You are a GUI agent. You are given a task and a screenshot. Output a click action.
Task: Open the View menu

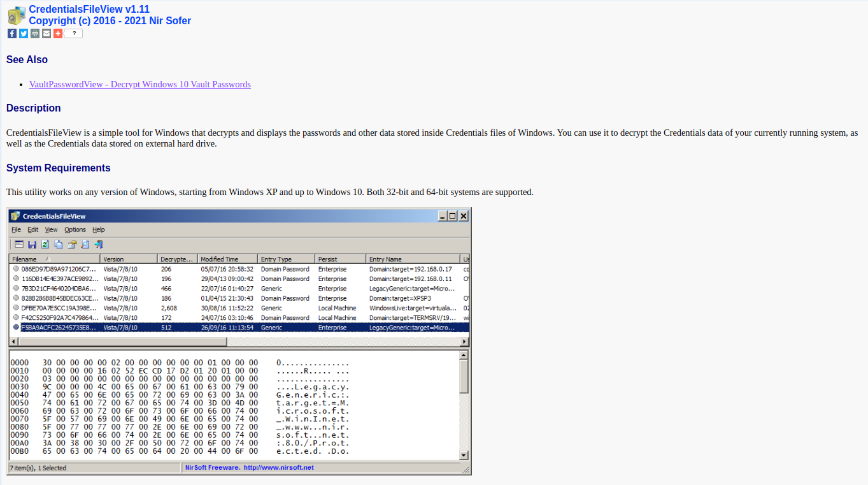[51, 229]
